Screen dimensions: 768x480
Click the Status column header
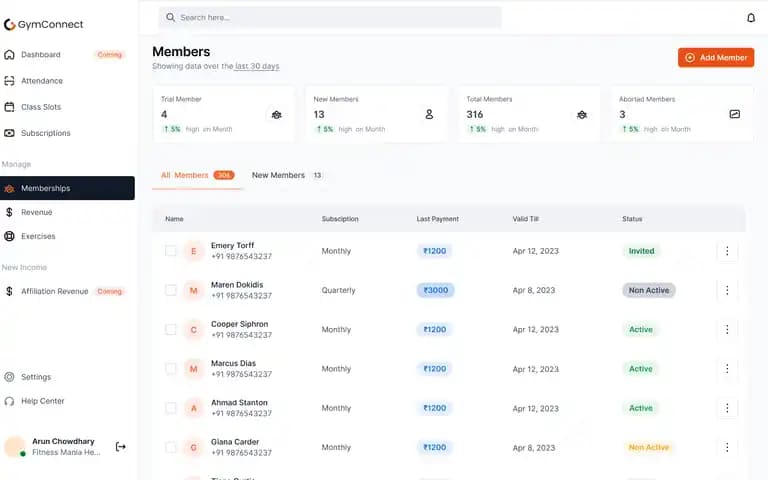[x=632, y=219]
